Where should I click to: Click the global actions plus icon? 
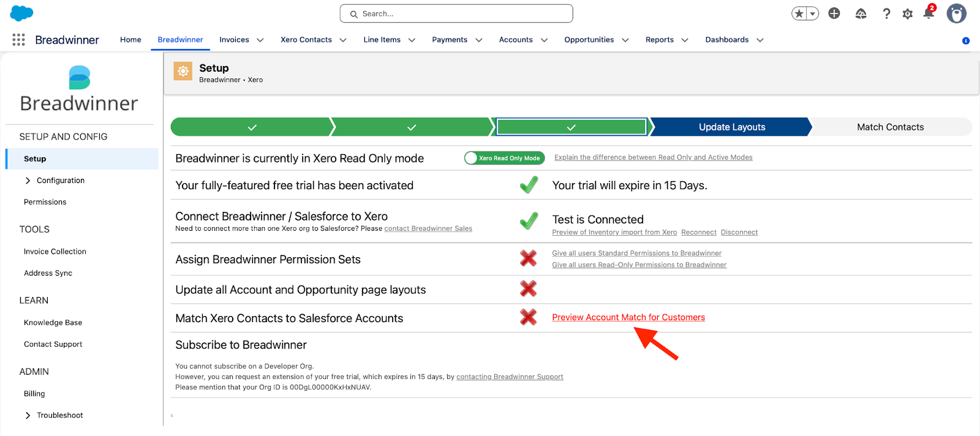click(834, 13)
